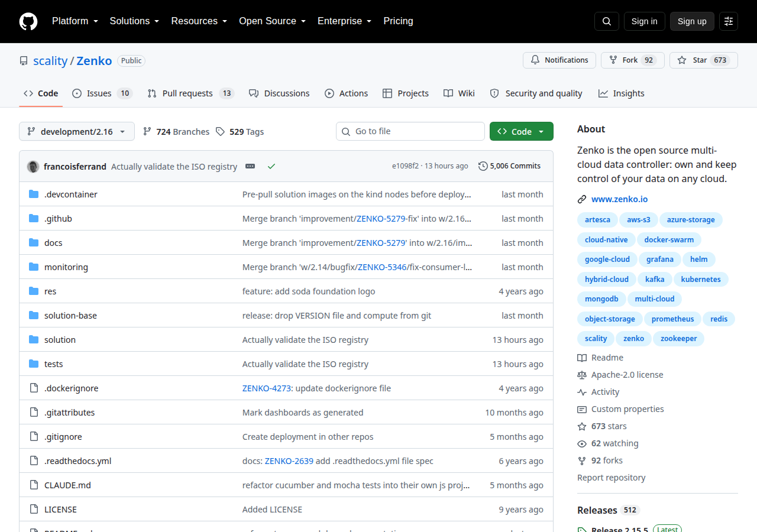Screen dimensions: 757x532
Task: Open the development/2.16 branch dropdown
Action: (x=77, y=131)
